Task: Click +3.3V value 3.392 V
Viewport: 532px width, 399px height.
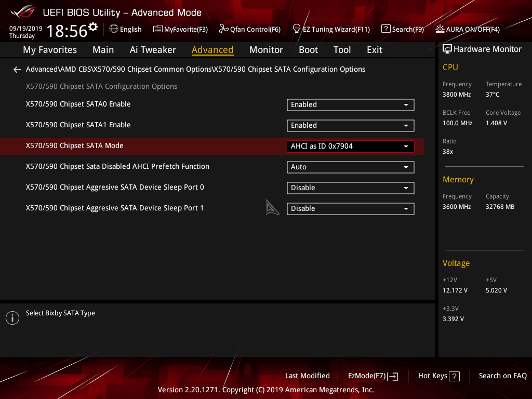Action: pyautogui.click(x=453, y=319)
